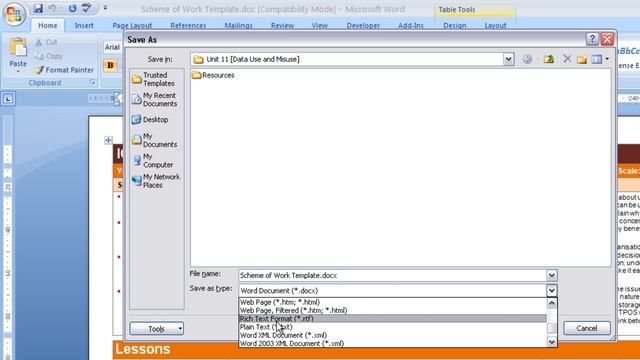Open the Table Tools Layout tab

point(496,25)
